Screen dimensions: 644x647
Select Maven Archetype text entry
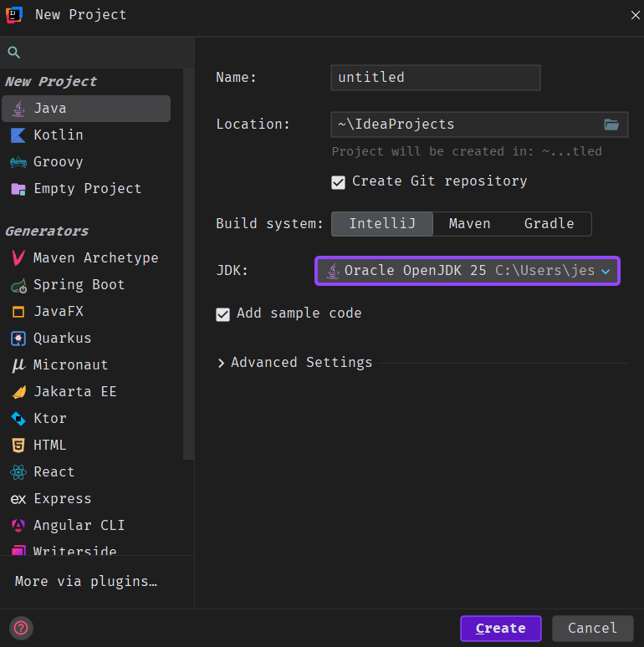96,258
